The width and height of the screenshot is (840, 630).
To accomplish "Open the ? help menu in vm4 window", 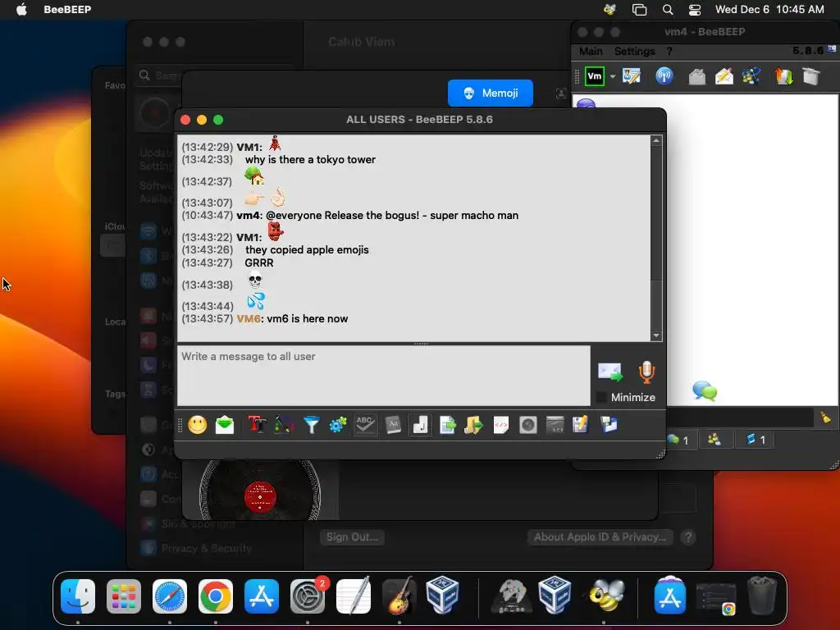I will [669, 51].
